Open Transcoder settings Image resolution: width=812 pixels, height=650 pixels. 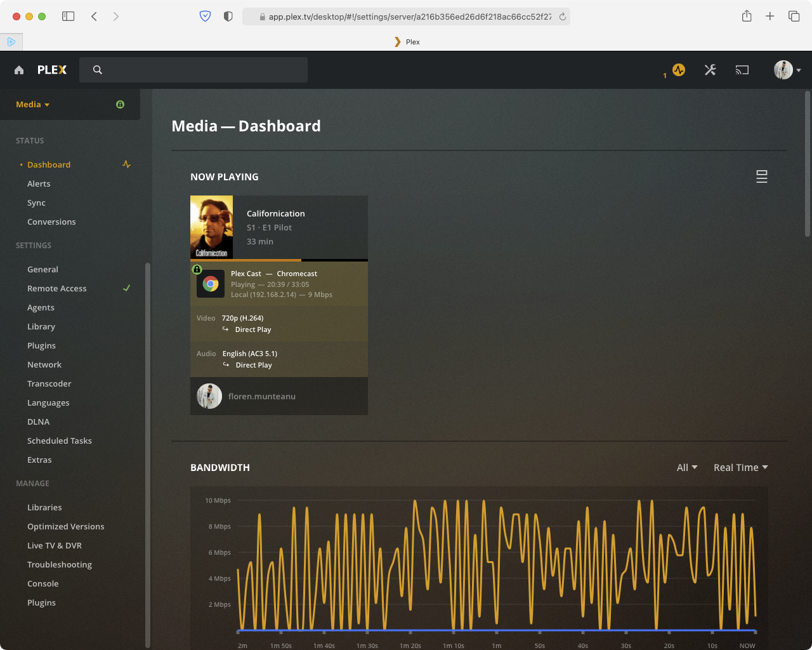click(49, 383)
